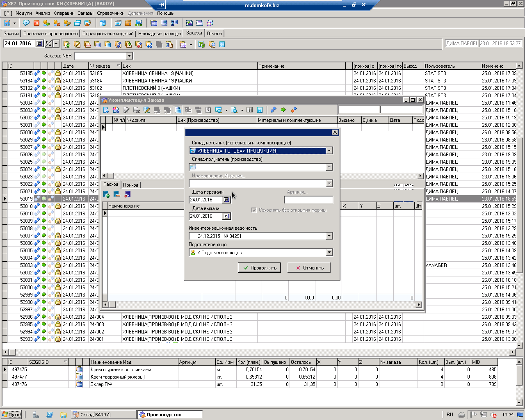Click the main orders grid vertical scrollbar
This screenshot has width=525, height=420.
pos(519,205)
